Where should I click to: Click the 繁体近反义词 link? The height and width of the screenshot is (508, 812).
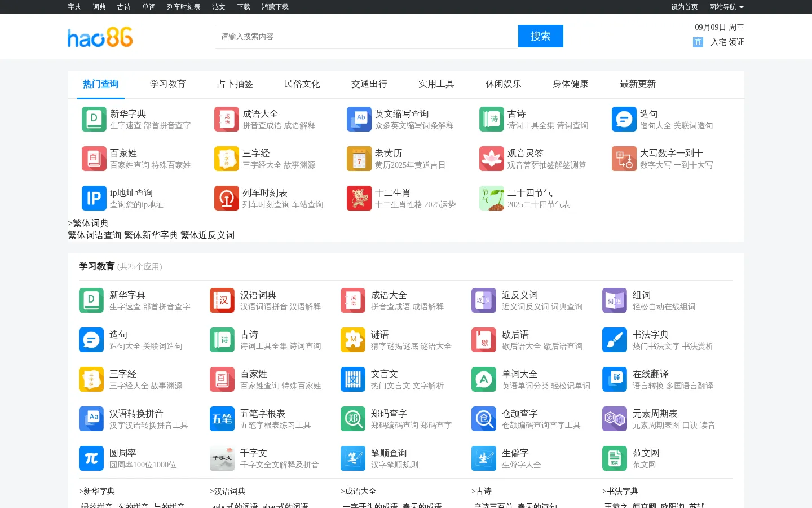coord(208,235)
